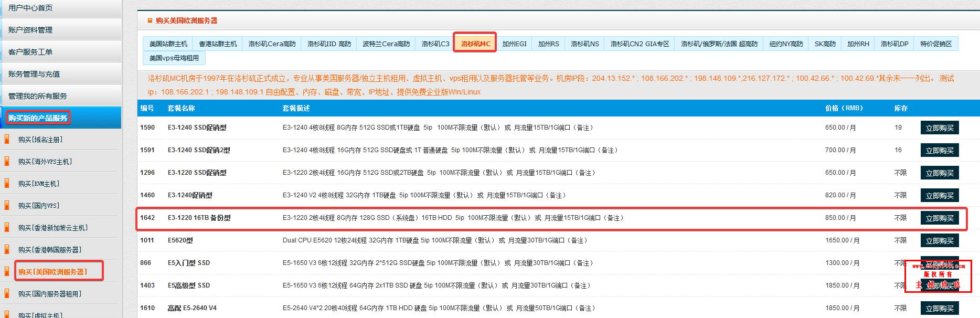Buy package 1296 with its 立即购买 button
The width and height of the screenshot is (980, 318).
tap(940, 173)
